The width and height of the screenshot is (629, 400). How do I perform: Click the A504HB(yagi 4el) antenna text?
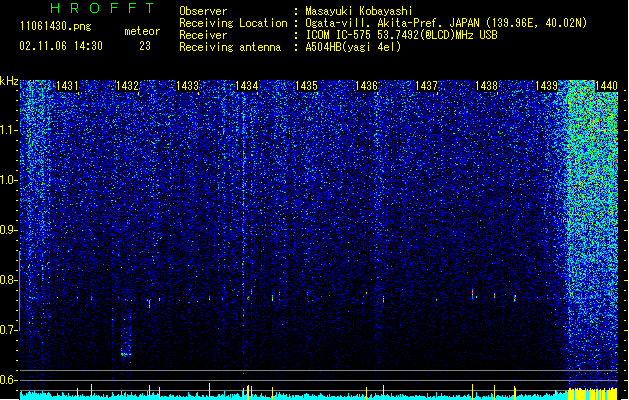click(x=353, y=47)
